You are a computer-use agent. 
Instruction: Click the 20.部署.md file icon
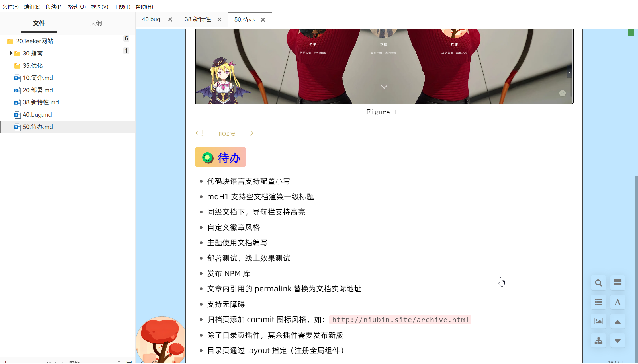[17, 90]
